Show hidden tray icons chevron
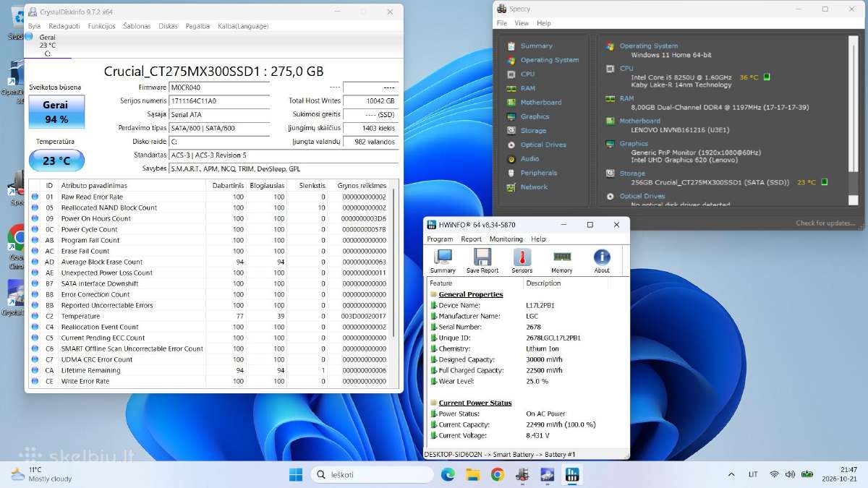Viewport: 868px width, 488px height. [x=731, y=474]
